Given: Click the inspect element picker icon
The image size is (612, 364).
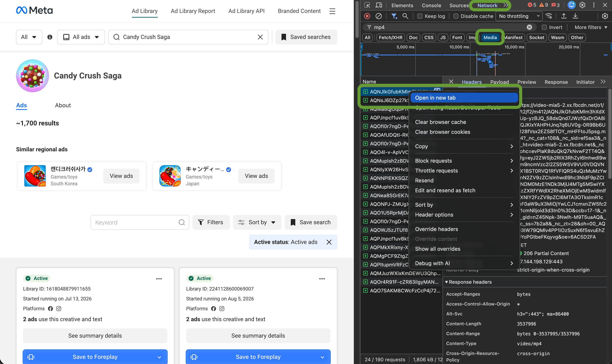Looking at the screenshot, I should click(x=367, y=5).
